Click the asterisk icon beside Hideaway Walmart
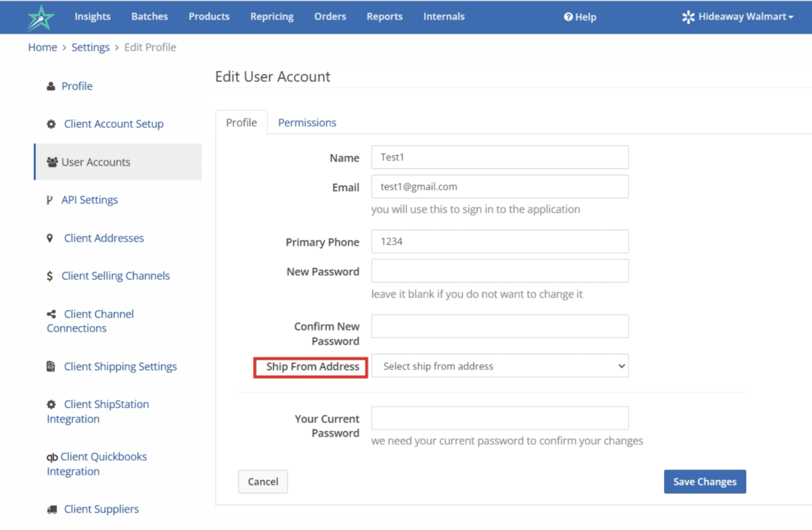Image resolution: width=812 pixels, height=530 pixels. (688, 16)
